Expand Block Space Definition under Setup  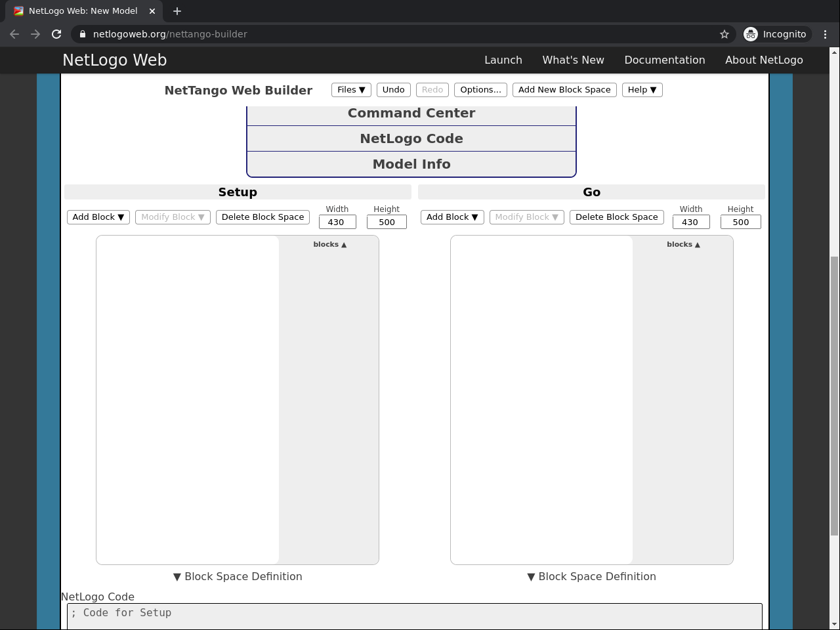pos(238,576)
